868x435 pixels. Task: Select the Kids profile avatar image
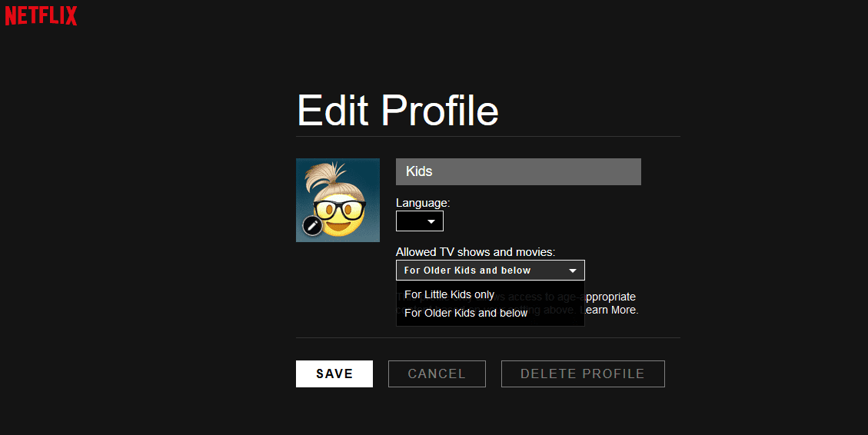click(338, 200)
